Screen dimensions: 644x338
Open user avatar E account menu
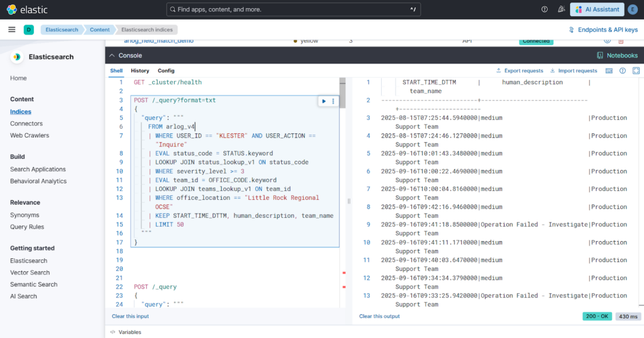point(633,9)
